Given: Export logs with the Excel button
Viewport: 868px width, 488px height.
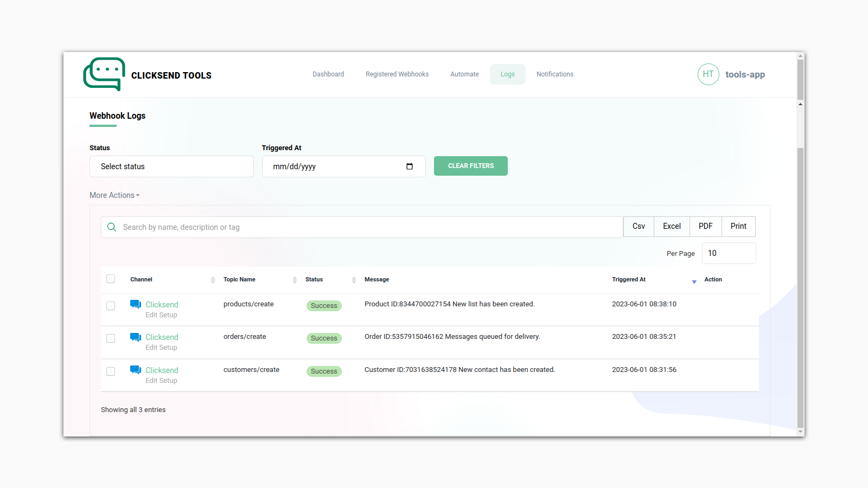Looking at the screenshot, I should tap(672, 227).
